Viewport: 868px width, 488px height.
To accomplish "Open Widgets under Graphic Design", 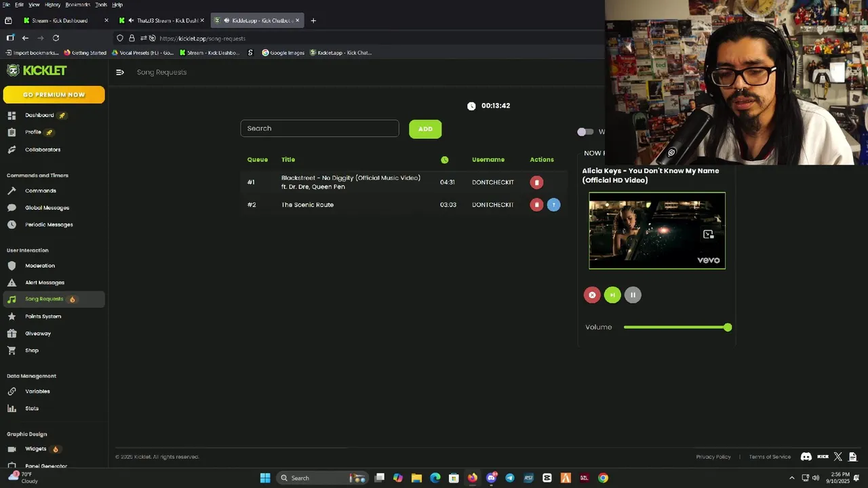I will [35, 449].
